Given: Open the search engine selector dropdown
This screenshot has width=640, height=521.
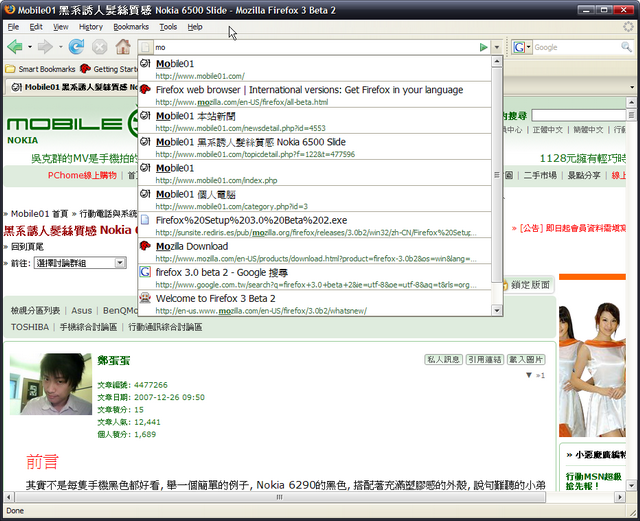Looking at the screenshot, I should click(529, 47).
